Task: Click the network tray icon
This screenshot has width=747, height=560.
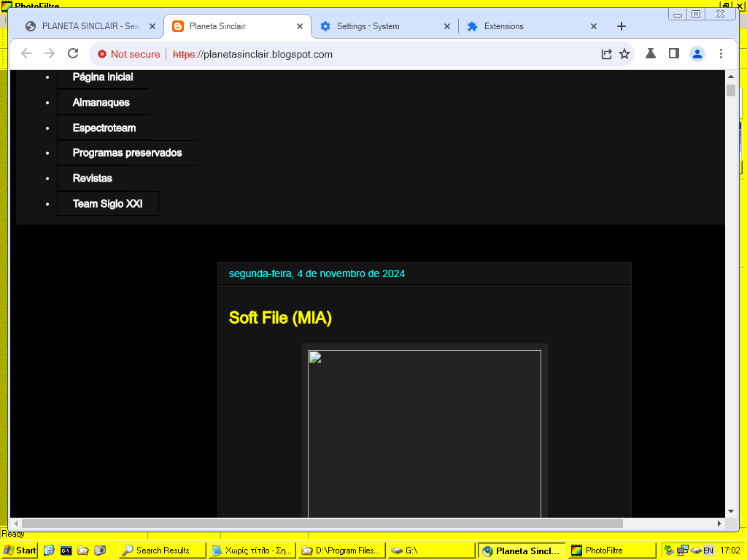Action: (682, 551)
